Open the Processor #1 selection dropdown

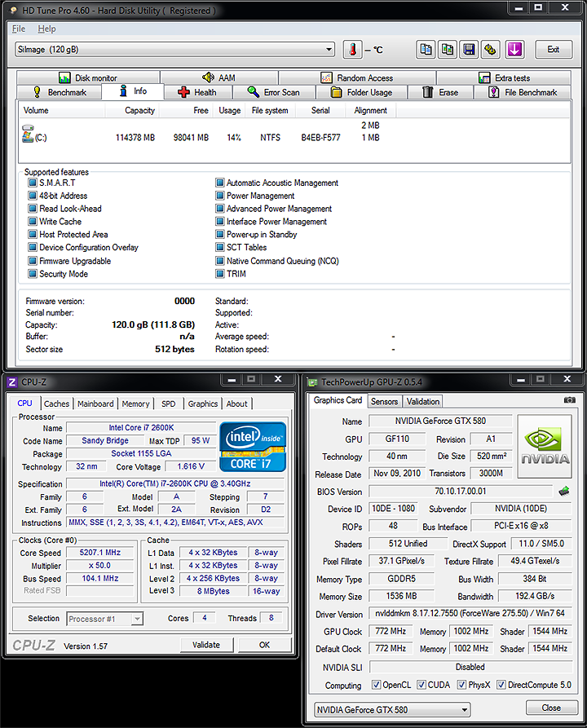click(x=105, y=619)
